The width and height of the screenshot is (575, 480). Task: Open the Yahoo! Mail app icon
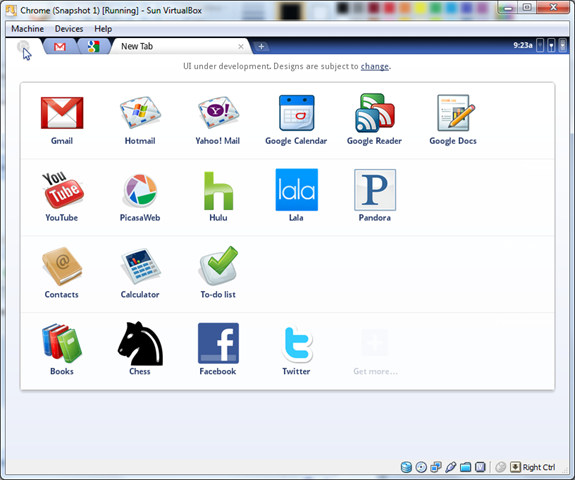click(218, 112)
